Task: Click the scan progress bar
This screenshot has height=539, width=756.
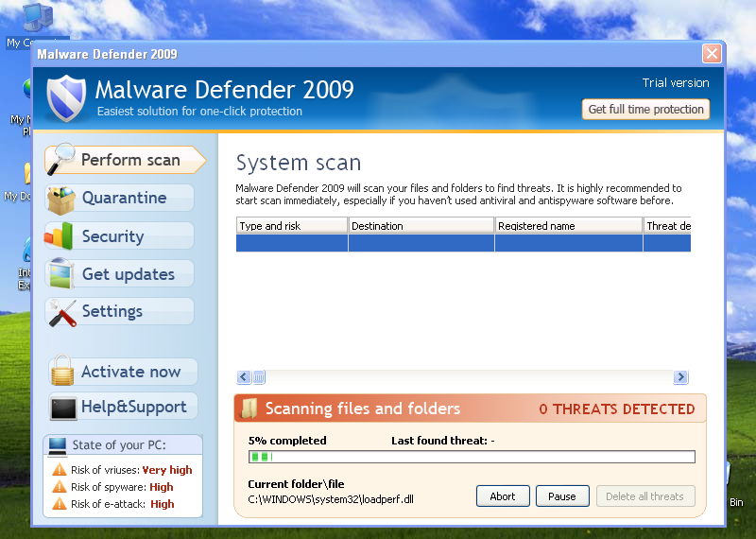Action: [472, 457]
